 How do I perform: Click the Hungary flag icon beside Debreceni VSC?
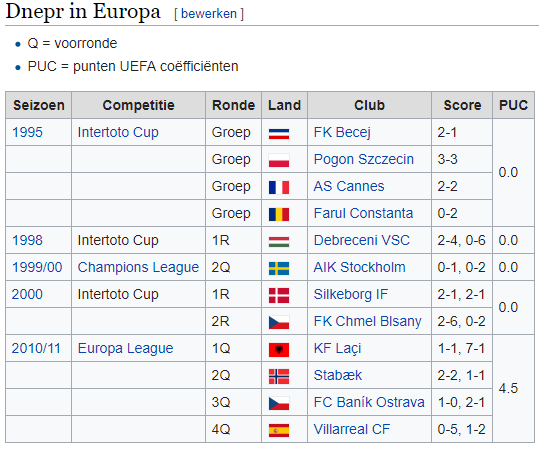tap(279, 241)
